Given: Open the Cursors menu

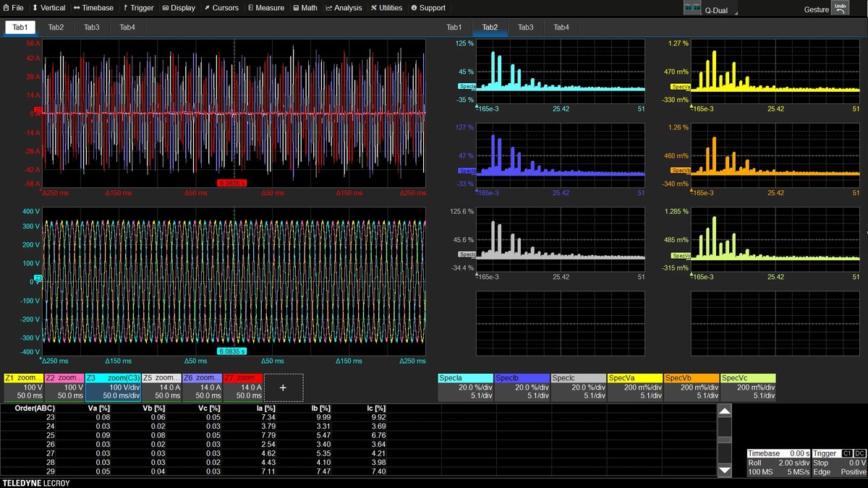Looking at the screenshot, I should (221, 8).
